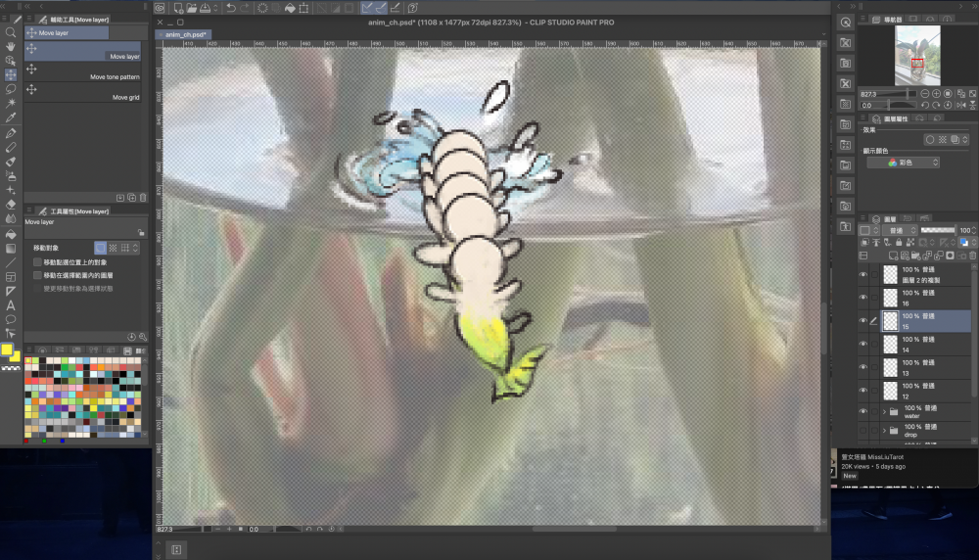Select the yellow main color swatch
This screenshot has height=560, width=979.
pos(7,350)
